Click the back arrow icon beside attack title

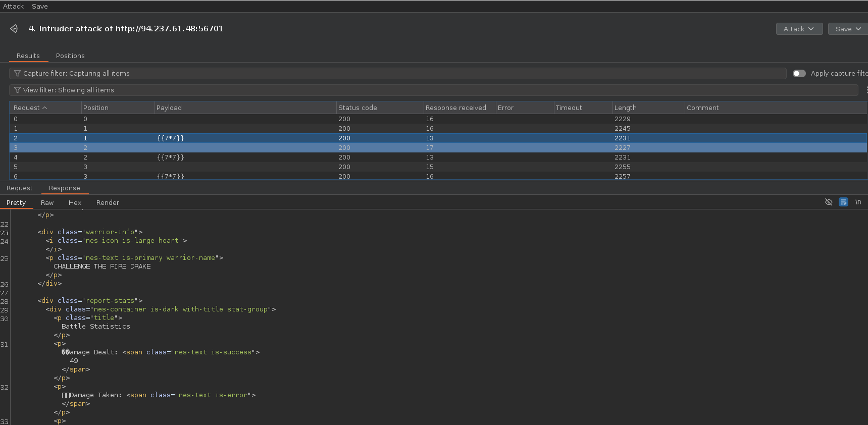pos(14,29)
